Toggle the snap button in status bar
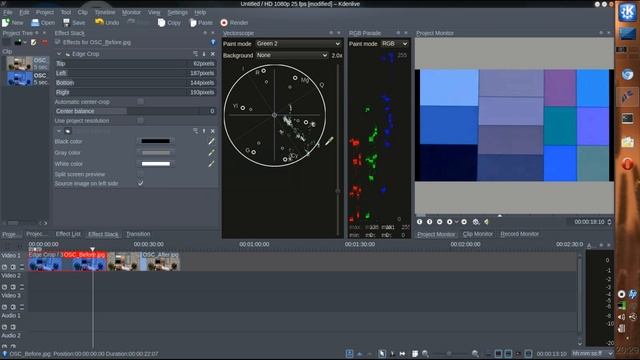The width and height of the screenshot is (640, 360). (x=528, y=353)
